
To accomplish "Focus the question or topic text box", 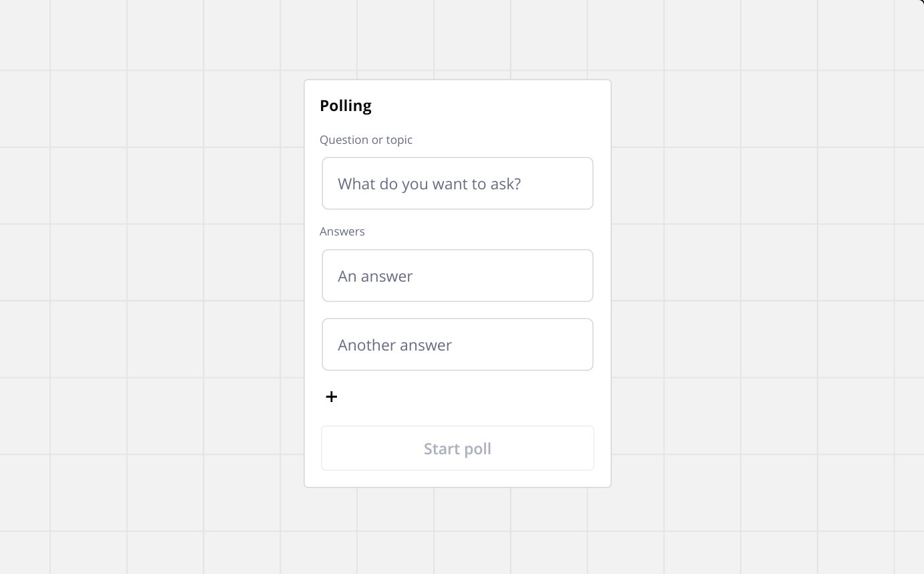I will click(457, 183).
